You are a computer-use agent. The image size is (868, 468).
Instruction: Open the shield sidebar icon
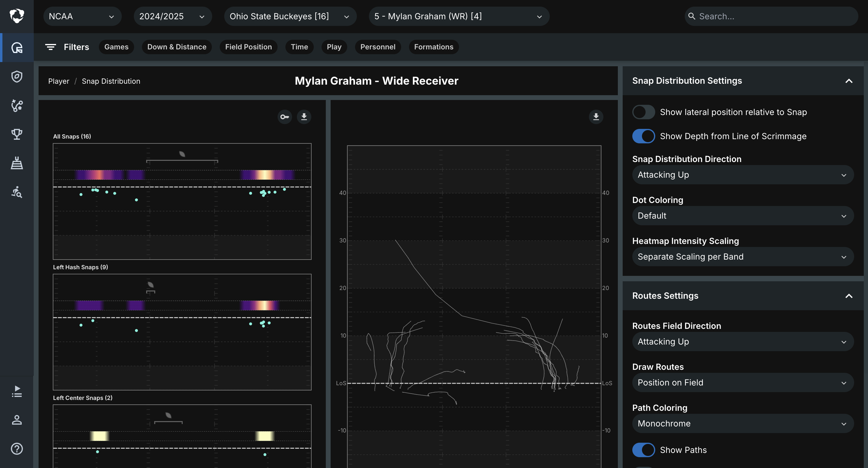tap(17, 76)
